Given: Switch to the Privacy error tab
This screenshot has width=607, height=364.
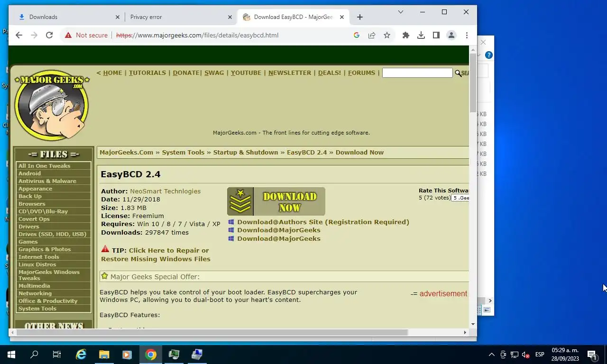Looking at the screenshot, I should (x=180, y=17).
